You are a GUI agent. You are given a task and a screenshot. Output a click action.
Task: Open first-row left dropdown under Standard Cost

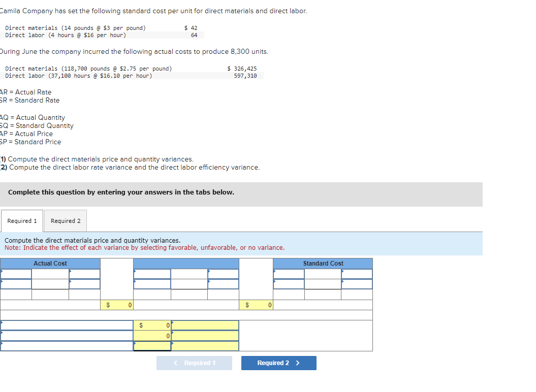pyautogui.click(x=289, y=274)
